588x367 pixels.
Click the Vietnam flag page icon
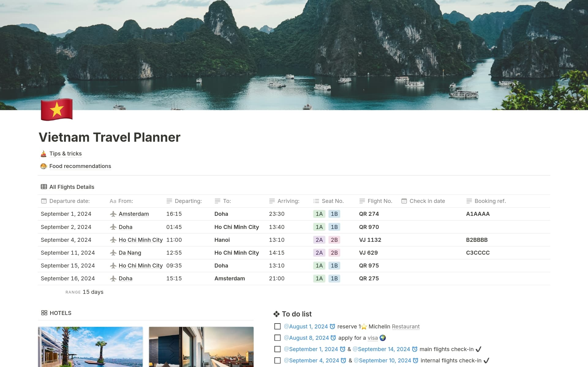pyautogui.click(x=56, y=109)
